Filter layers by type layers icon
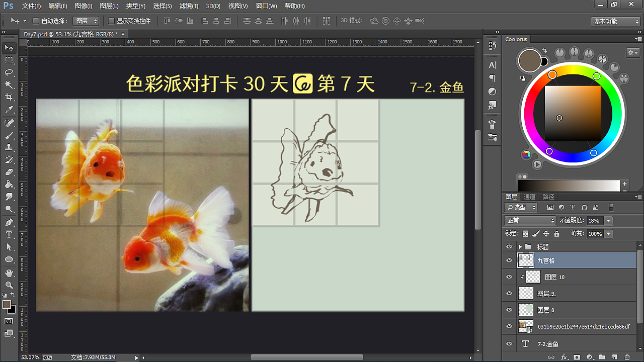 (573, 207)
